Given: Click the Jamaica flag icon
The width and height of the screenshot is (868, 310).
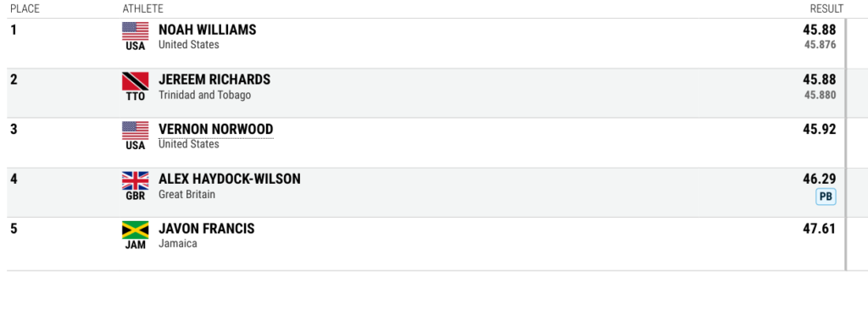Looking at the screenshot, I should click(136, 230).
